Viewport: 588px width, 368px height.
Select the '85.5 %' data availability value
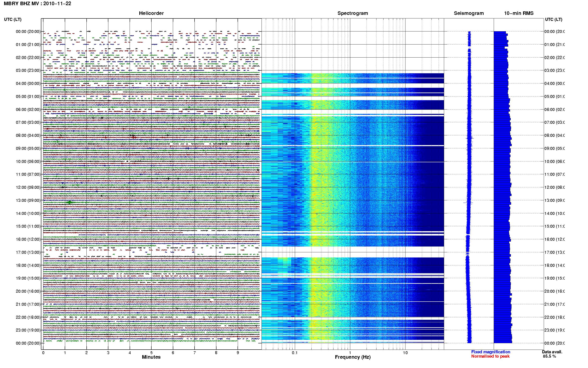point(549,356)
